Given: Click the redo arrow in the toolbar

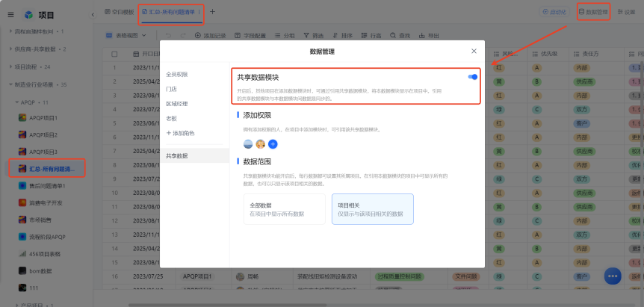Looking at the screenshot, I should pyautogui.click(x=183, y=36).
